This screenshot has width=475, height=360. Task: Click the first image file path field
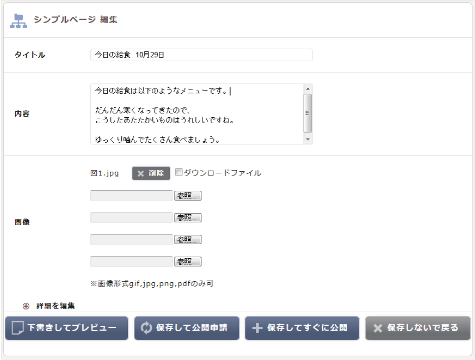(x=131, y=196)
